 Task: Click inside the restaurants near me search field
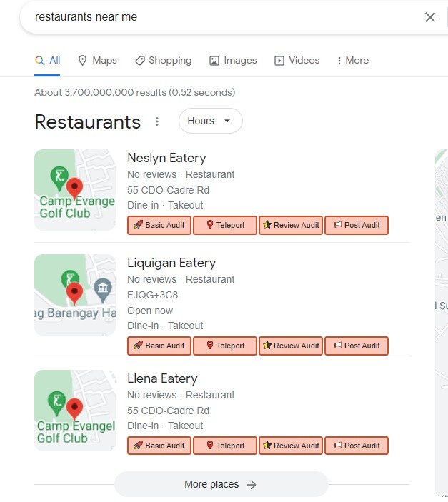click(224, 17)
